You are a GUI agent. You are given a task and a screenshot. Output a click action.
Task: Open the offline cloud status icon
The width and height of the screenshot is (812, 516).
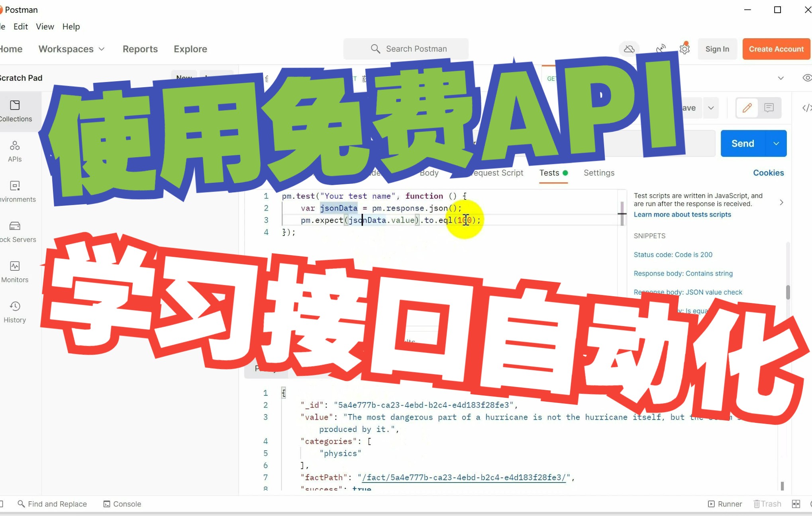click(629, 49)
